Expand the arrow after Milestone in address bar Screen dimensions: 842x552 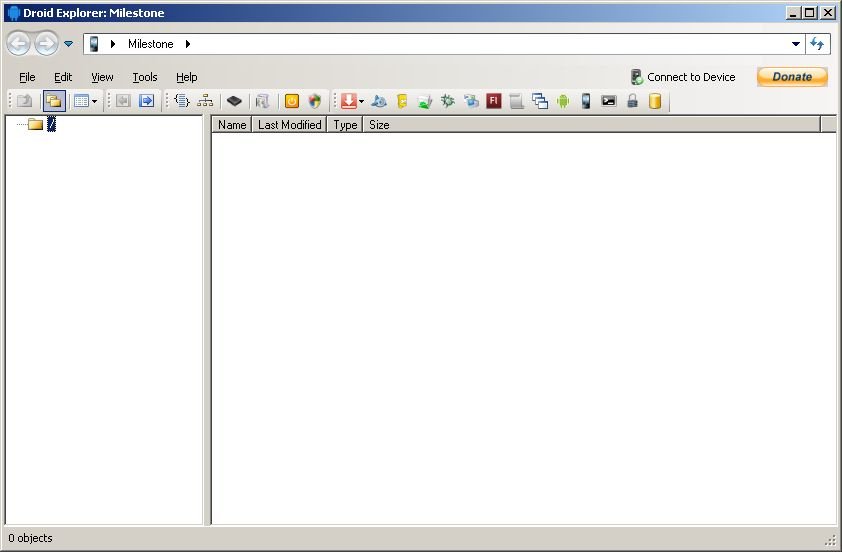tap(187, 44)
